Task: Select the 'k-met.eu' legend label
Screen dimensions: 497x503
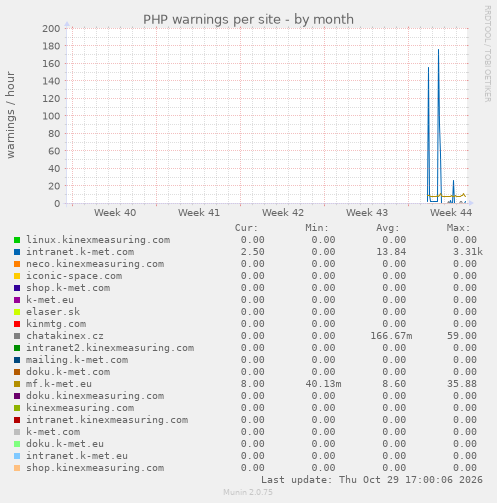Action: pyautogui.click(x=50, y=300)
